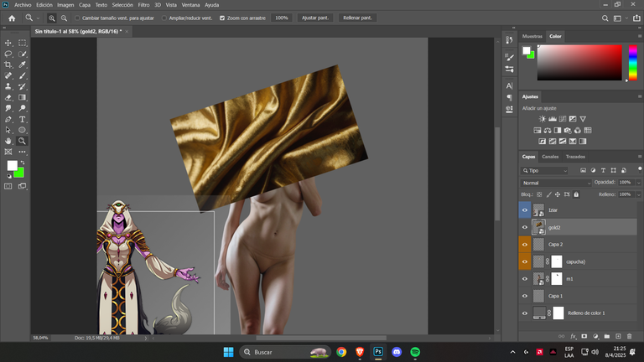Screen dimensions: 644x362
Task: Select the Hand tool
Action: (8, 141)
